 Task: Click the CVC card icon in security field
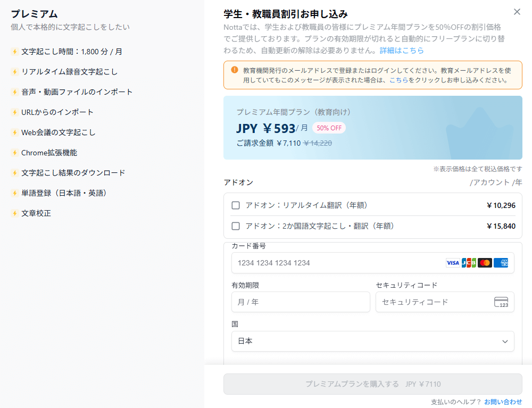click(x=501, y=302)
